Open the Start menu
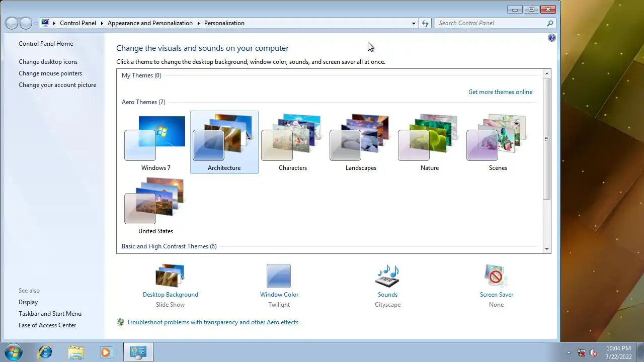Screen dimensions: 644x362 tap(14, 351)
